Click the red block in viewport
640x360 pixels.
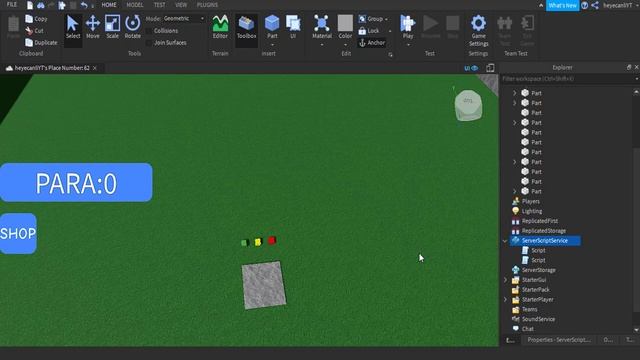272,240
